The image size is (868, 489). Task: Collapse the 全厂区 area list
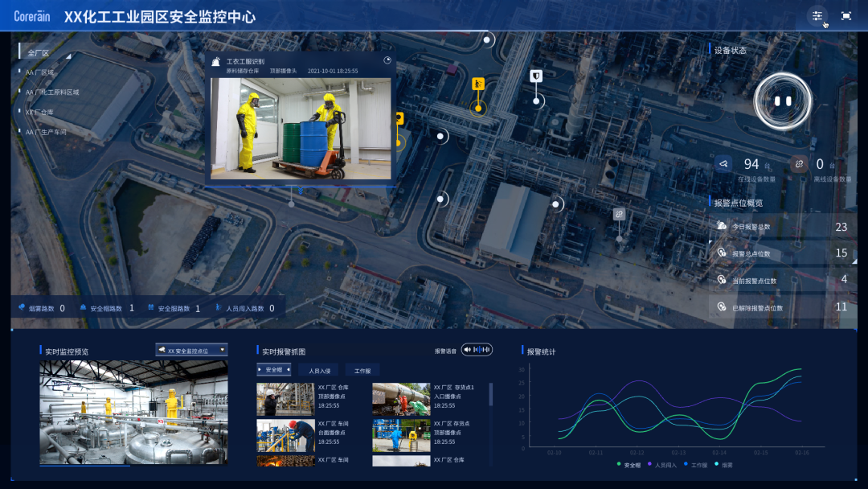tap(69, 55)
